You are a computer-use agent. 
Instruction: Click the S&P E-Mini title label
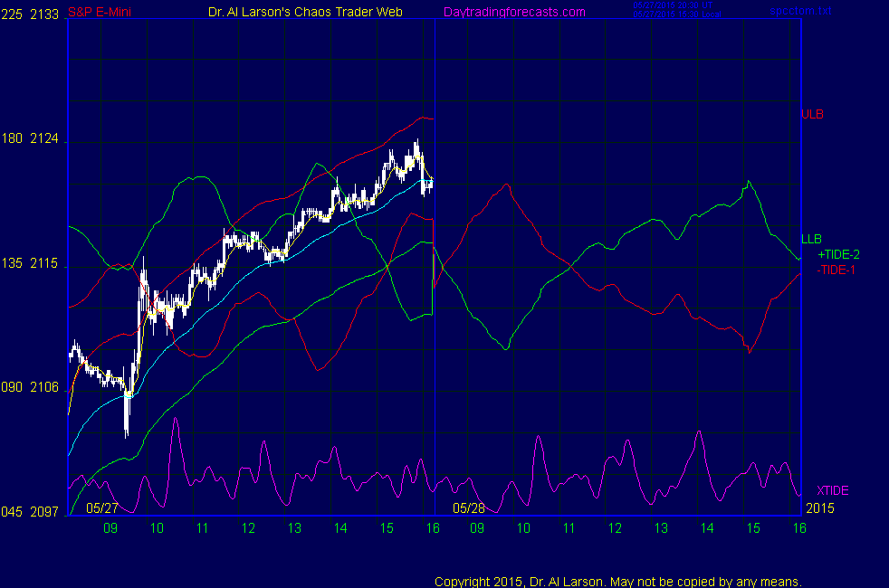[100, 12]
